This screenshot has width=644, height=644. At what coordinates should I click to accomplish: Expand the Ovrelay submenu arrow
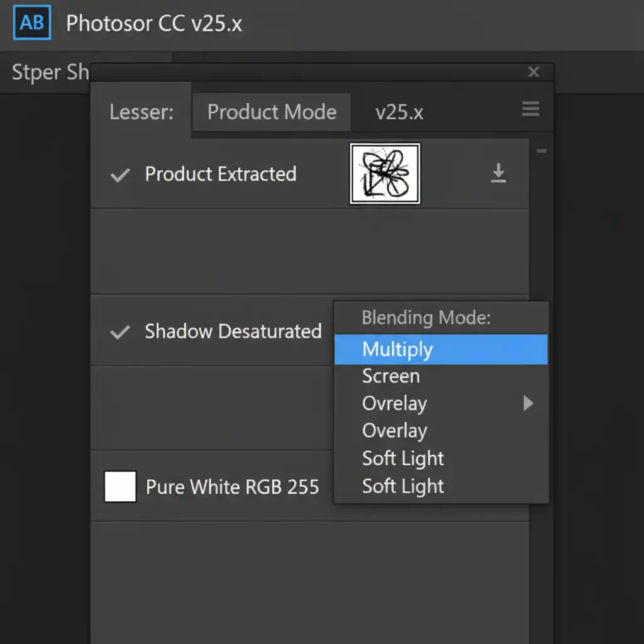coord(528,403)
